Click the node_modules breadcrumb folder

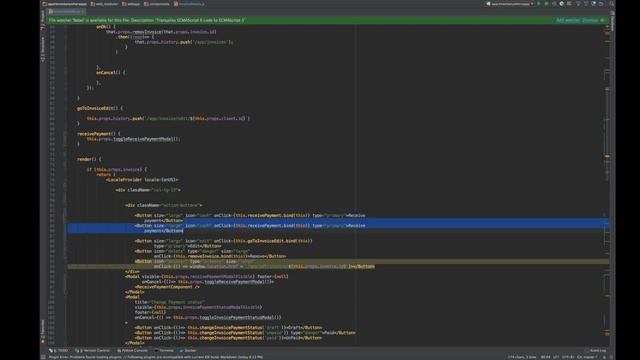point(104,4)
